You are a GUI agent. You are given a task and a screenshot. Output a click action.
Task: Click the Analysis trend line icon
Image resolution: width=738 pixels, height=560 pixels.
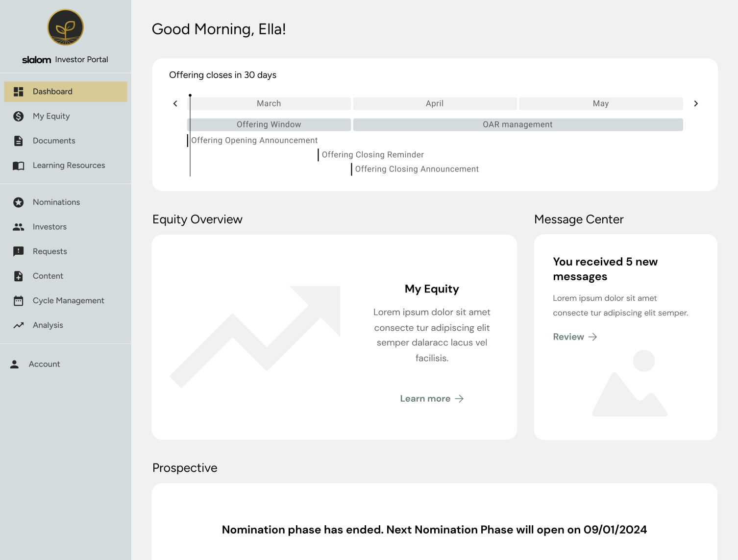pos(19,325)
